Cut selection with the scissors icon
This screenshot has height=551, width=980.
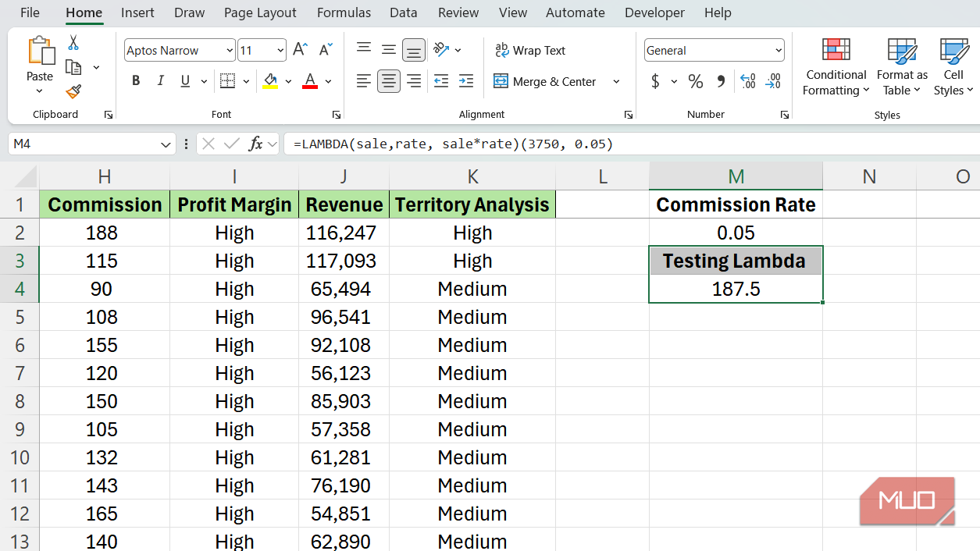(x=73, y=42)
